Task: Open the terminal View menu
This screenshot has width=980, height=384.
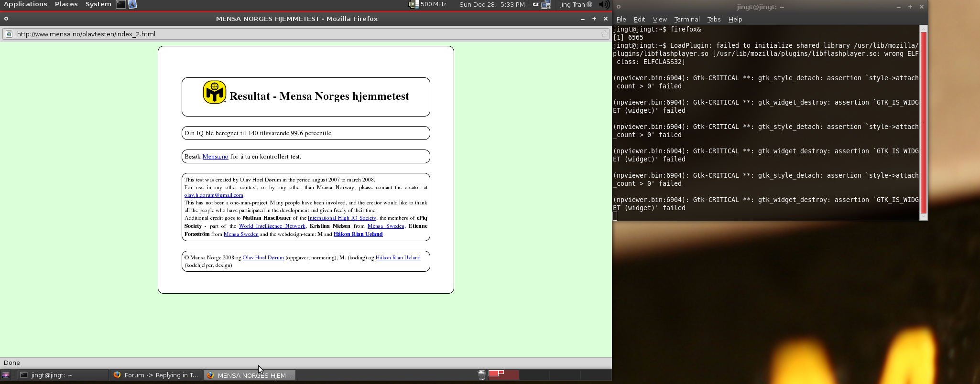Action: point(660,19)
